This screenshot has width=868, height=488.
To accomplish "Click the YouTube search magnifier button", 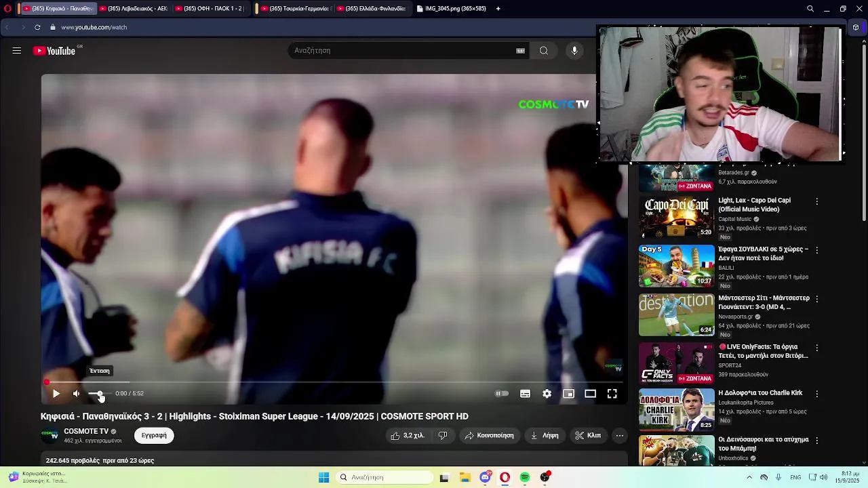I will [544, 50].
